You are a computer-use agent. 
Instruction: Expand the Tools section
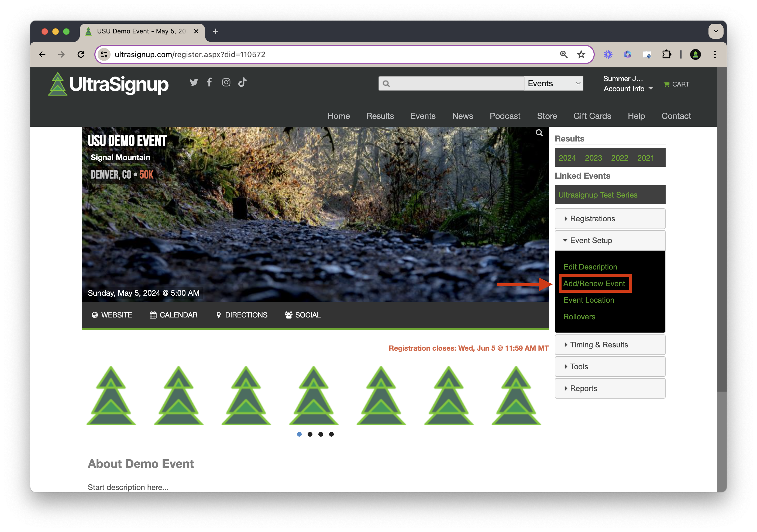click(x=610, y=367)
